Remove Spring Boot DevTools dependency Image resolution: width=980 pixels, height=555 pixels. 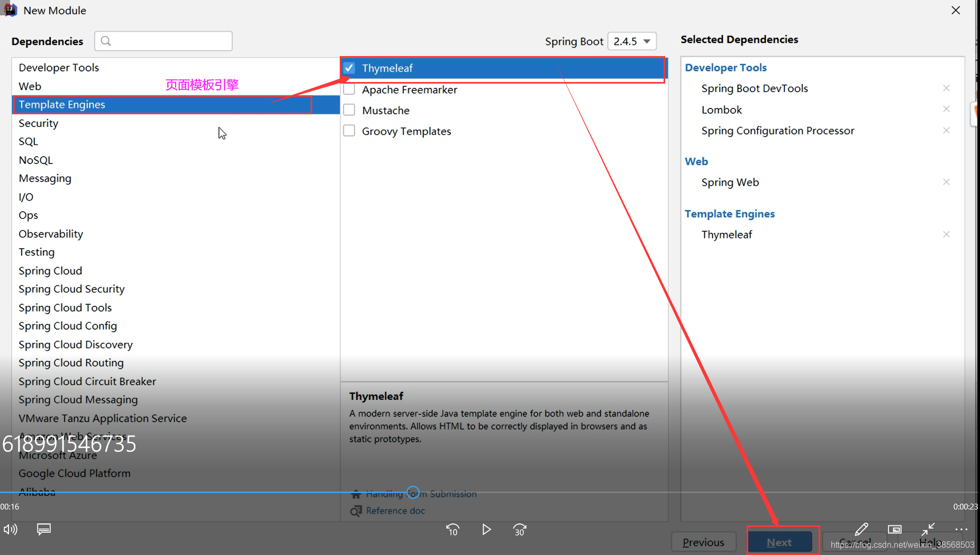[x=946, y=88]
